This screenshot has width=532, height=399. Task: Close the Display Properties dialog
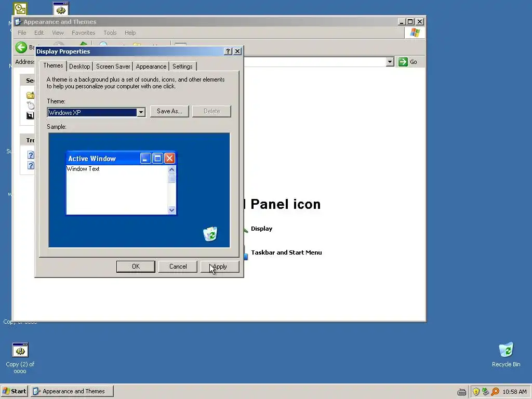point(237,51)
